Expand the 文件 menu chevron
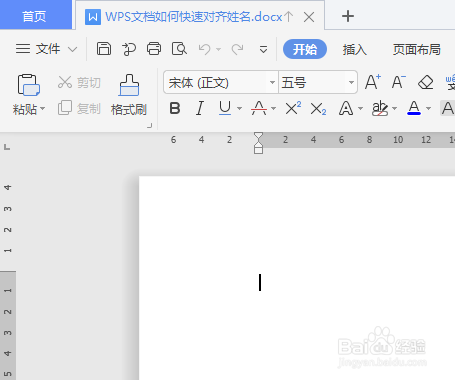 72,50
